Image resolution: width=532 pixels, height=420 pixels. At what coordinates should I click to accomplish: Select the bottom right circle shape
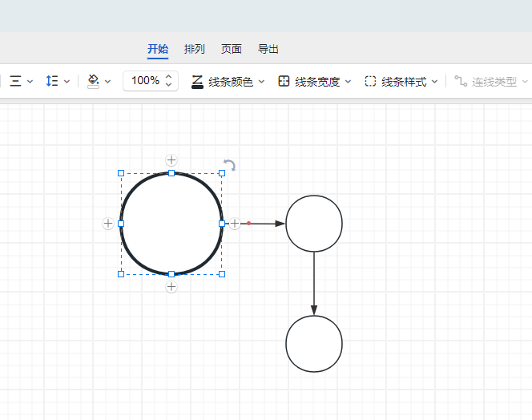[x=314, y=344]
